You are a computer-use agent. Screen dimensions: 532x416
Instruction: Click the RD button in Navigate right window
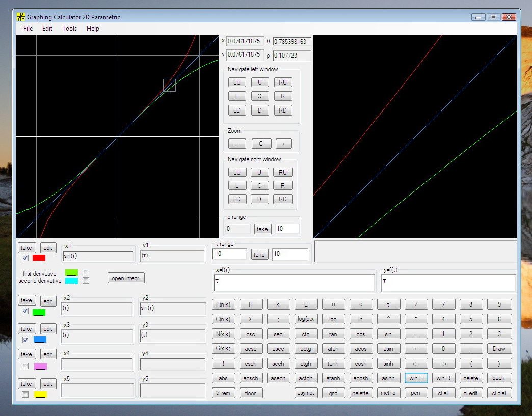(283, 199)
